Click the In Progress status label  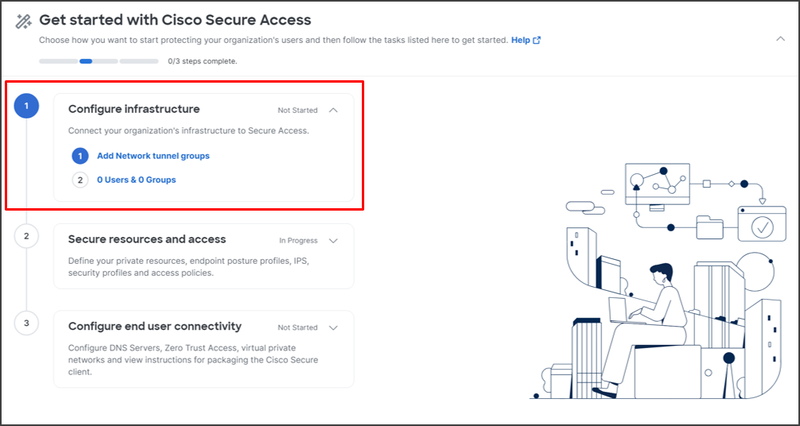tap(298, 240)
